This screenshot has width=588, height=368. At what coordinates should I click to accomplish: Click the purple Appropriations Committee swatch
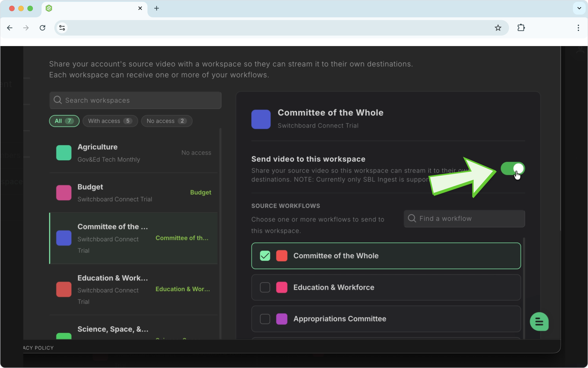click(282, 319)
